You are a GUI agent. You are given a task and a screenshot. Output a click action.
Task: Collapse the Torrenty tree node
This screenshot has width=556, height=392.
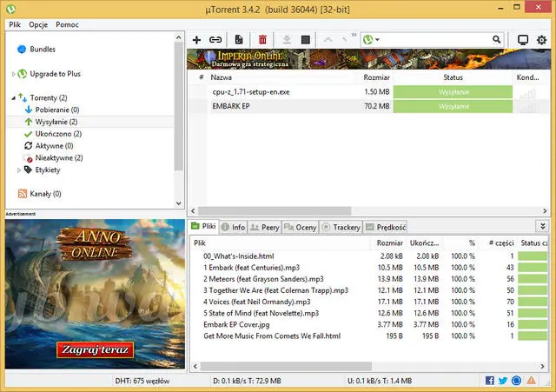14,97
